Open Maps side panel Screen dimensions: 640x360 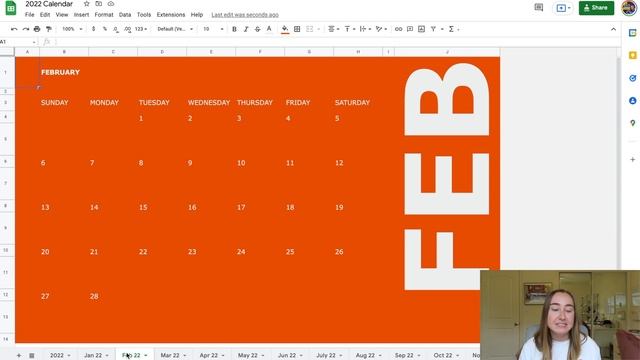(x=632, y=123)
